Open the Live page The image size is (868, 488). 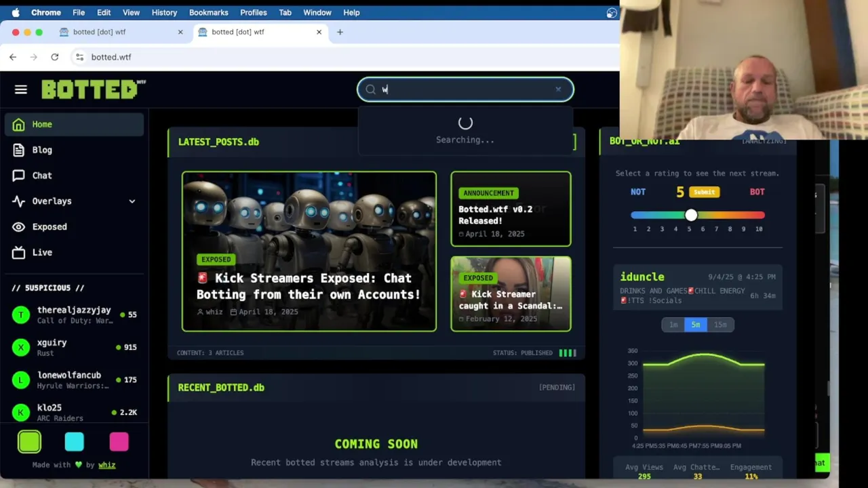[74, 252]
